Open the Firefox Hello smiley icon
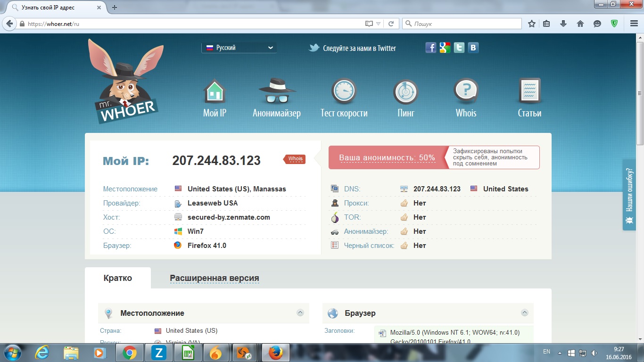This screenshot has width=644, height=362. click(x=597, y=24)
